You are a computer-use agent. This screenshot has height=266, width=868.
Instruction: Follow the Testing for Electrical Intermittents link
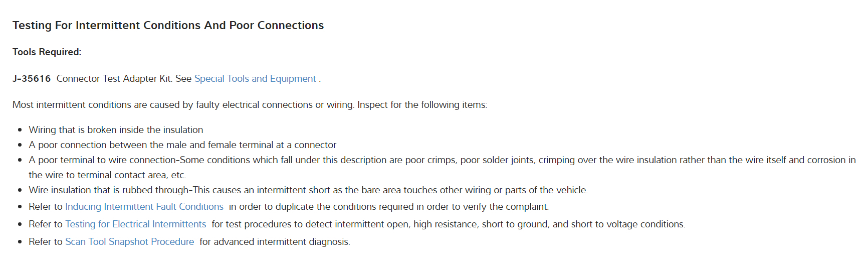(x=135, y=224)
